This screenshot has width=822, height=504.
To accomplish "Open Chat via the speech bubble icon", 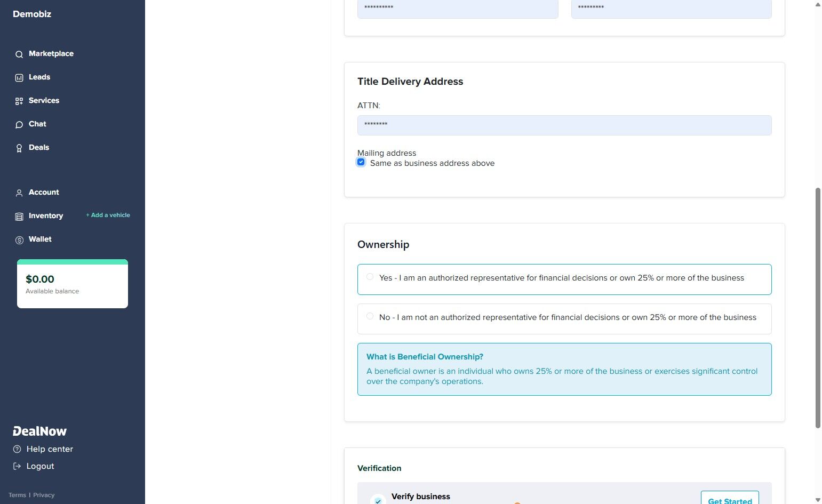I will coord(19,124).
